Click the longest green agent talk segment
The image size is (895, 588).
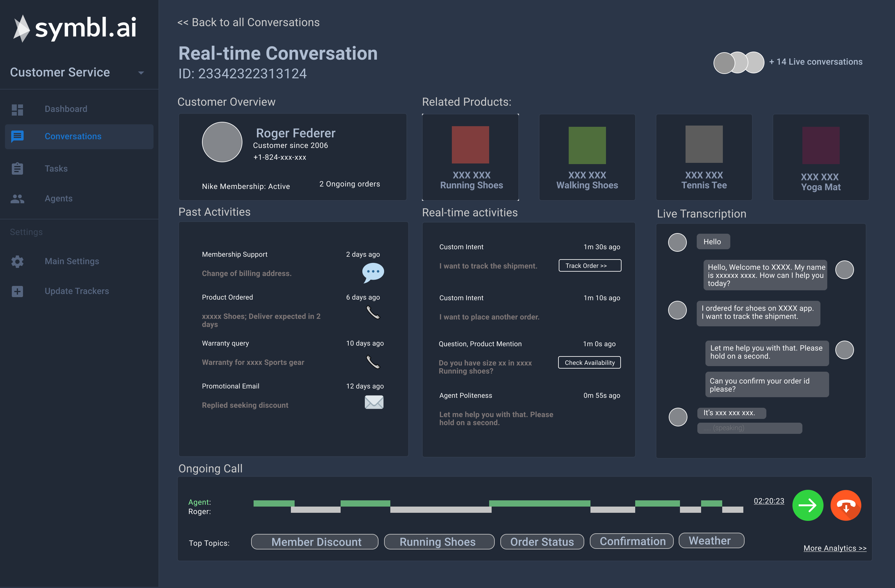point(539,503)
